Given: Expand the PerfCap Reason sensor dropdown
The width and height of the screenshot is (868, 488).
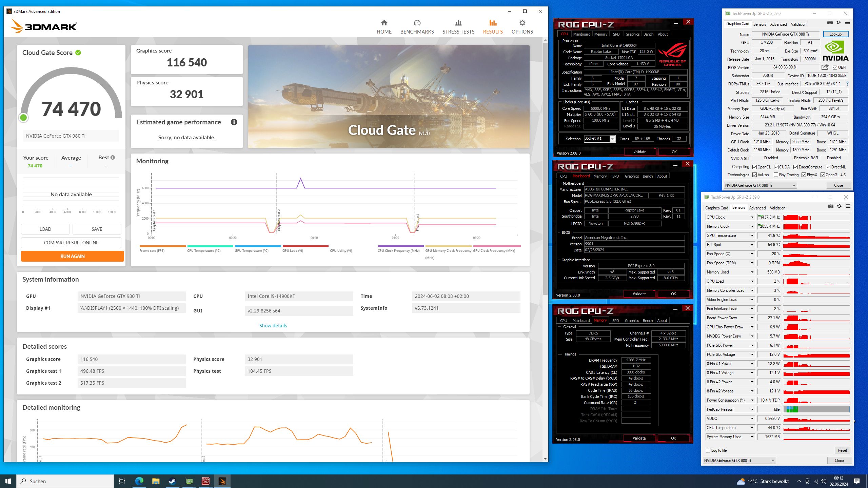Looking at the screenshot, I should [752, 409].
